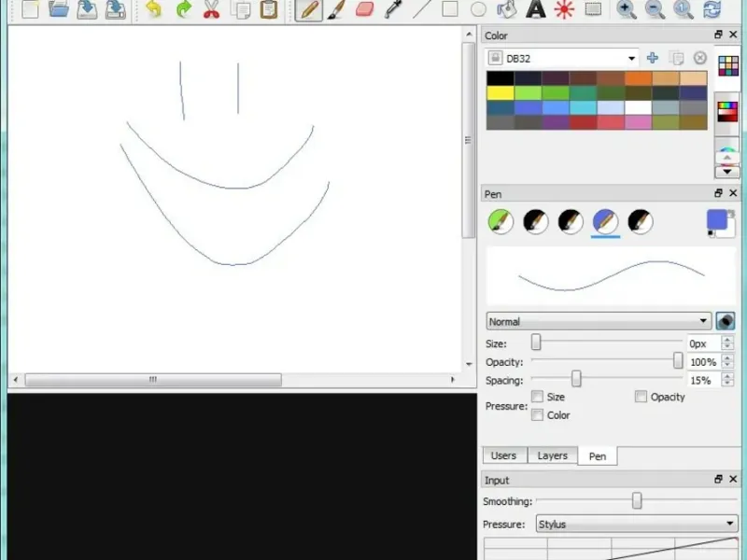The image size is (747, 560).
Task: Select the Rectangle tool
Action: [x=450, y=9]
